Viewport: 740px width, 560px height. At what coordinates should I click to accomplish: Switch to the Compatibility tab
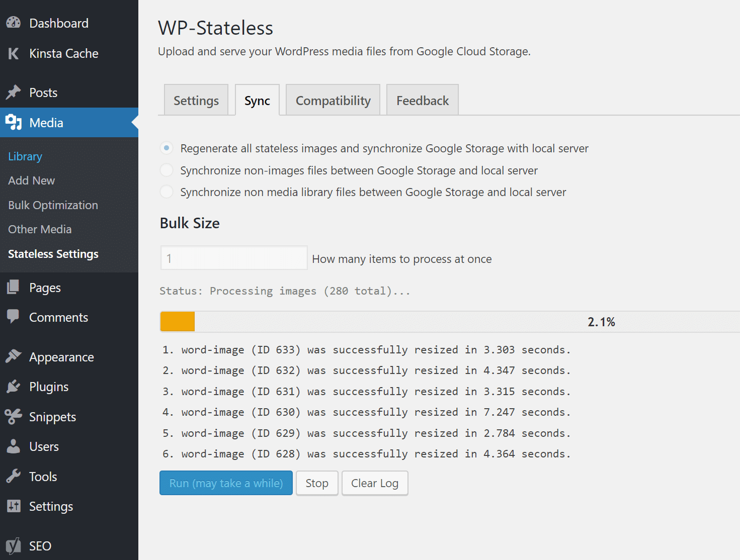click(333, 100)
